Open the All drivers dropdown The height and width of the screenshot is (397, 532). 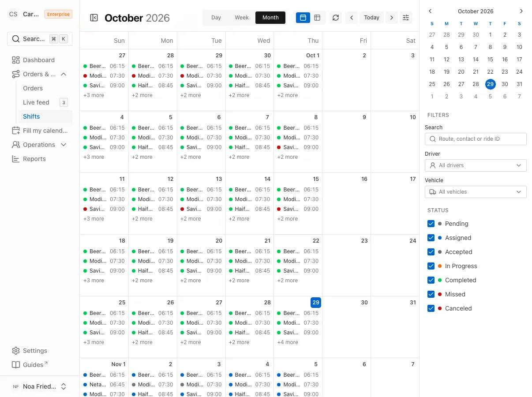point(476,165)
